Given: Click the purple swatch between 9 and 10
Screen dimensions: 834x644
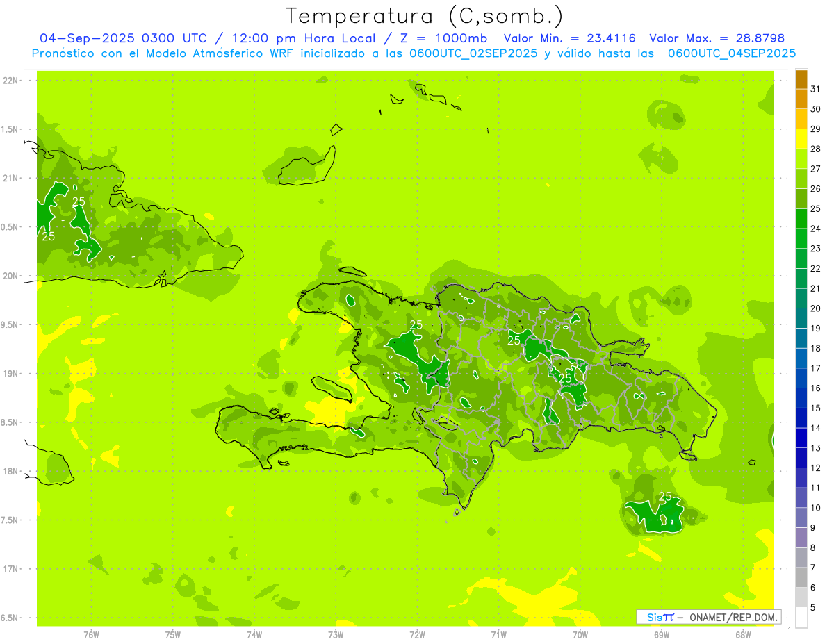Looking at the screenshot, I should (x=801, y=518).
